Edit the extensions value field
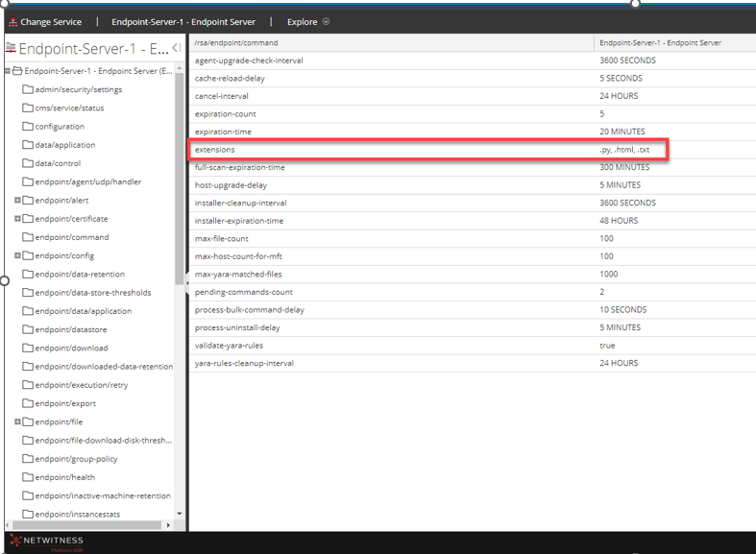This screenshot has width=756, height=554. [624, 150]
